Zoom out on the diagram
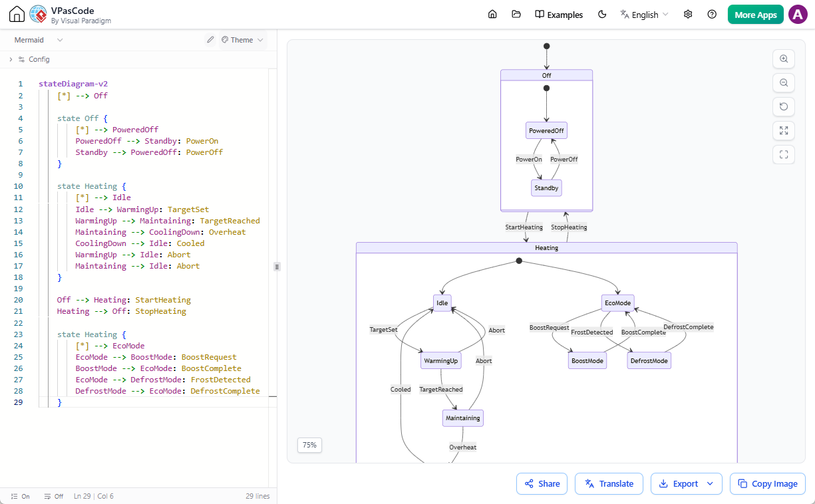Screen dimensions: 815x504 point(784,82)
